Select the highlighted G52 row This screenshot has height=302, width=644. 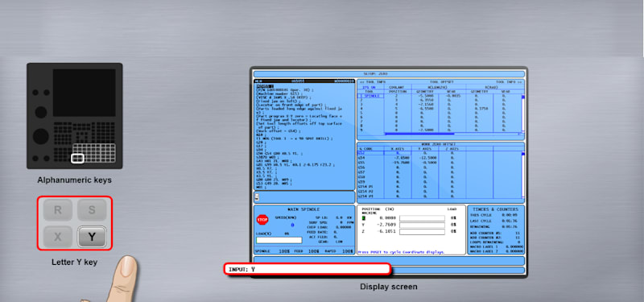(440, 153)
